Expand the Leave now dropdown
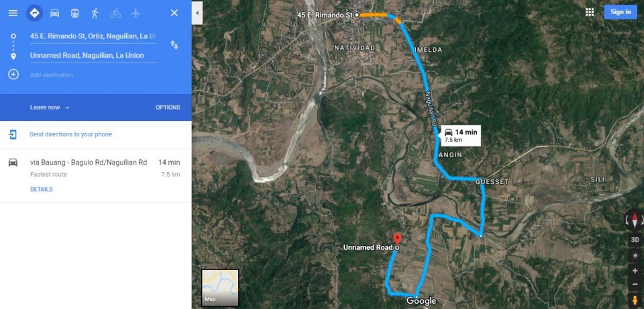Screen dimensions: 644x309 click(50, 107)
